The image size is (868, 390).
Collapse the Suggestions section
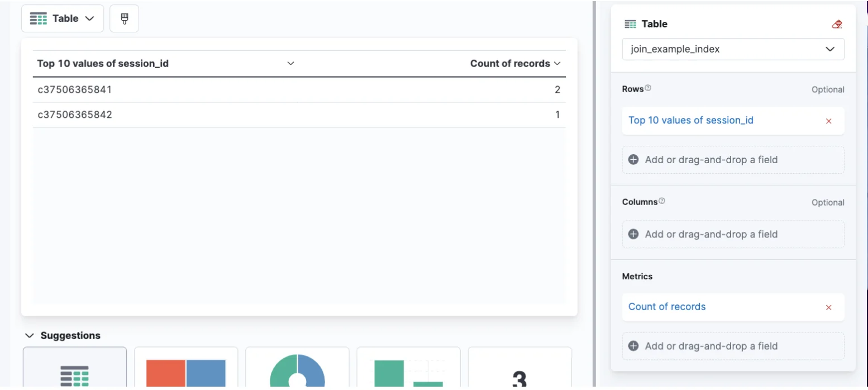click(x=30, y=336)
